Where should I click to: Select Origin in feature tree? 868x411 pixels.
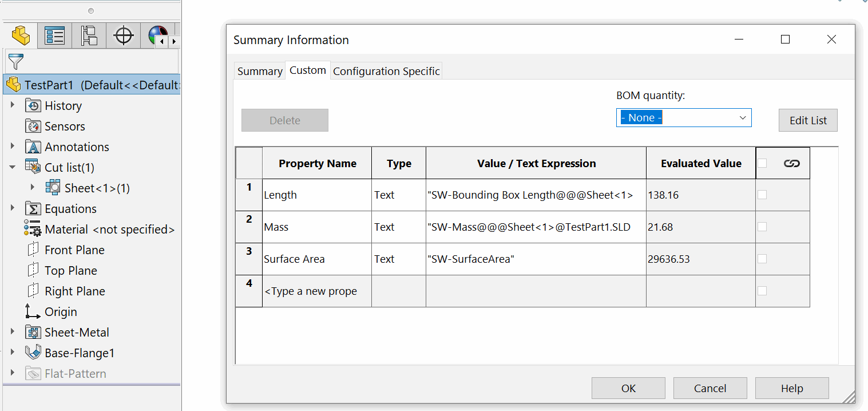tap(61, 311)
